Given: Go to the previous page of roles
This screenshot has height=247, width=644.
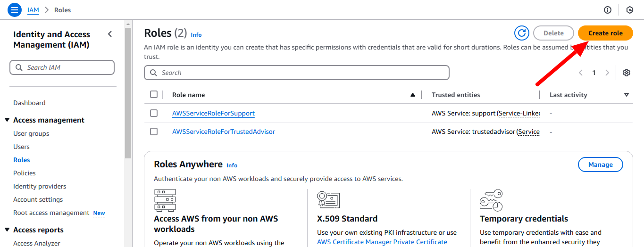Looking at the screenshot, I should 581,73.
